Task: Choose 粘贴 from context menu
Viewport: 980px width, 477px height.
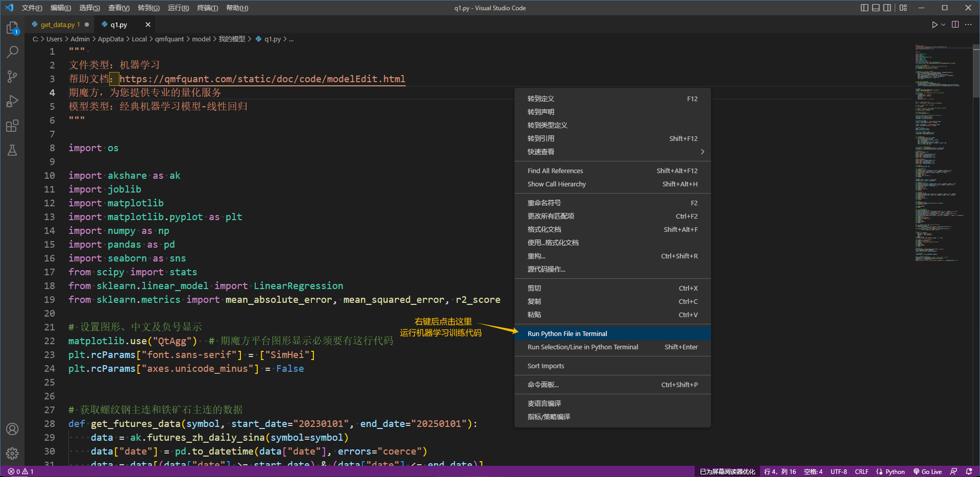Action: tap(612, 315)
